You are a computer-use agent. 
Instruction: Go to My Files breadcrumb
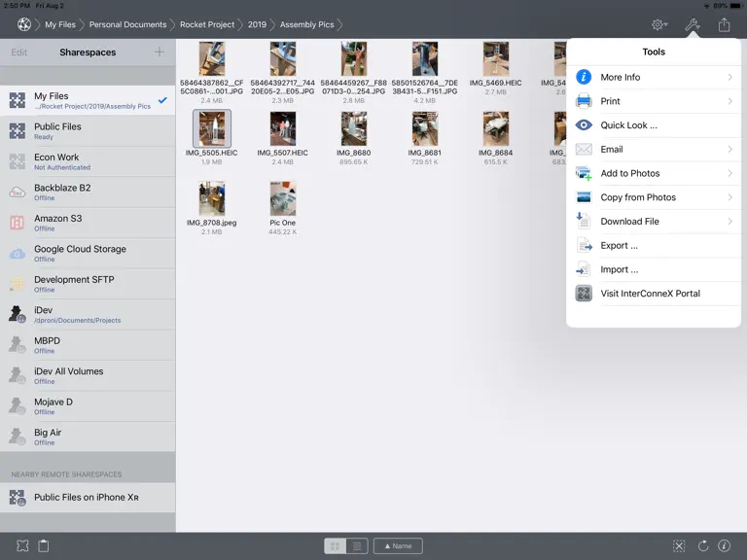point(60,24)
